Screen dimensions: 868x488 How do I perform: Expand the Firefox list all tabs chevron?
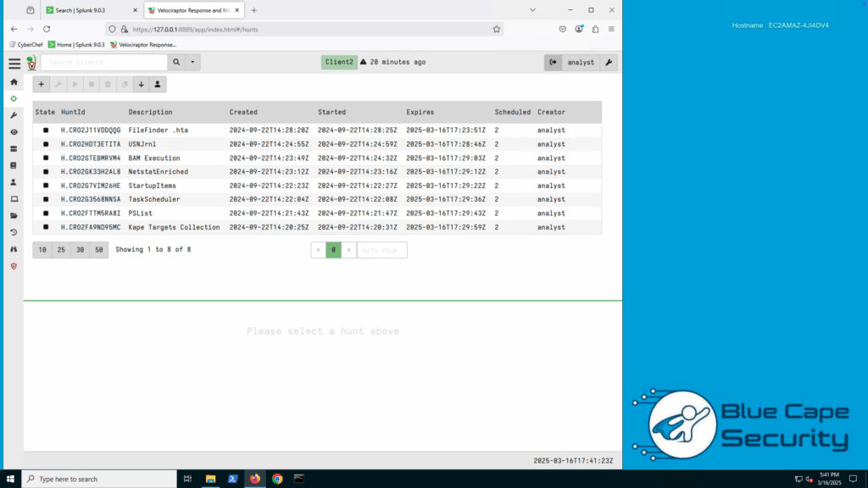click(532, 10)
